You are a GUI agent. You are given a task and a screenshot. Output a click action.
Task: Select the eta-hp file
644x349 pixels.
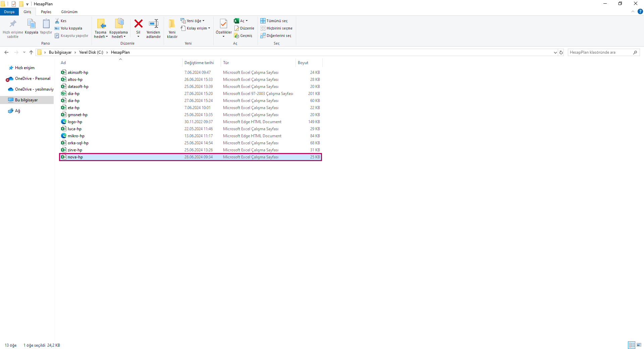(x=190, y=108)
